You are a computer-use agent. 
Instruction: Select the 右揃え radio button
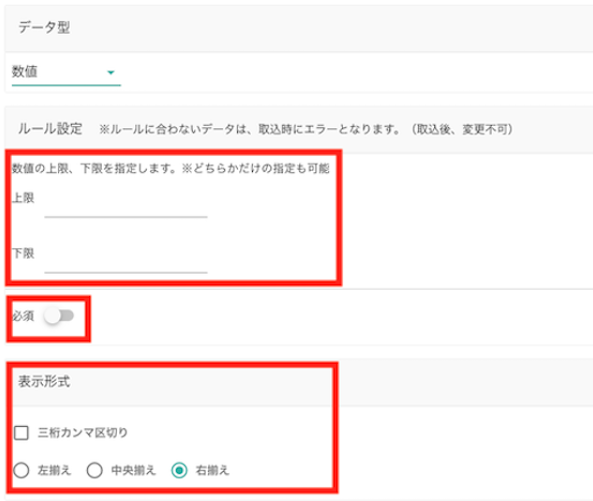[179, 470]
